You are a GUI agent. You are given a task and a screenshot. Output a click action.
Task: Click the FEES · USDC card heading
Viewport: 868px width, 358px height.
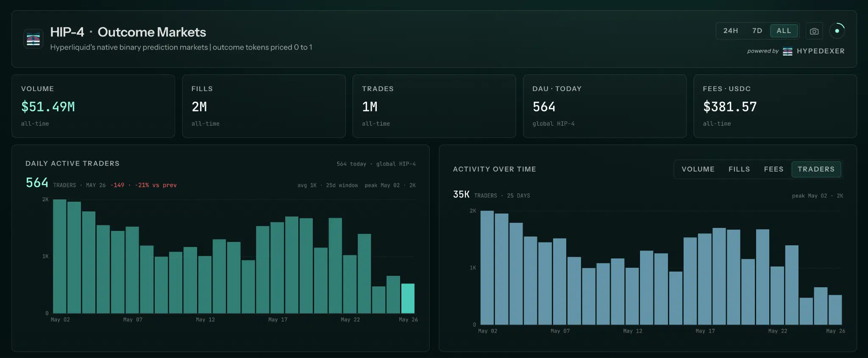pyautogui.click(x=726, y=89)
